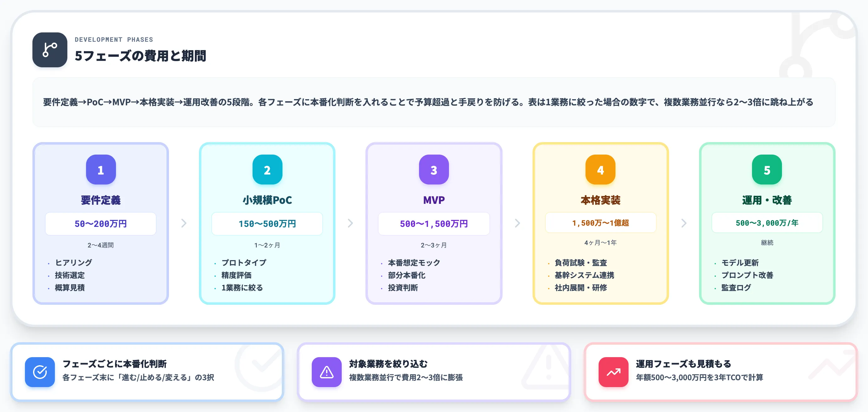This screenshot has width=868, height=412.
Task: Click the chevron between 小規模PoC and MVP
Action: [350, 223]
